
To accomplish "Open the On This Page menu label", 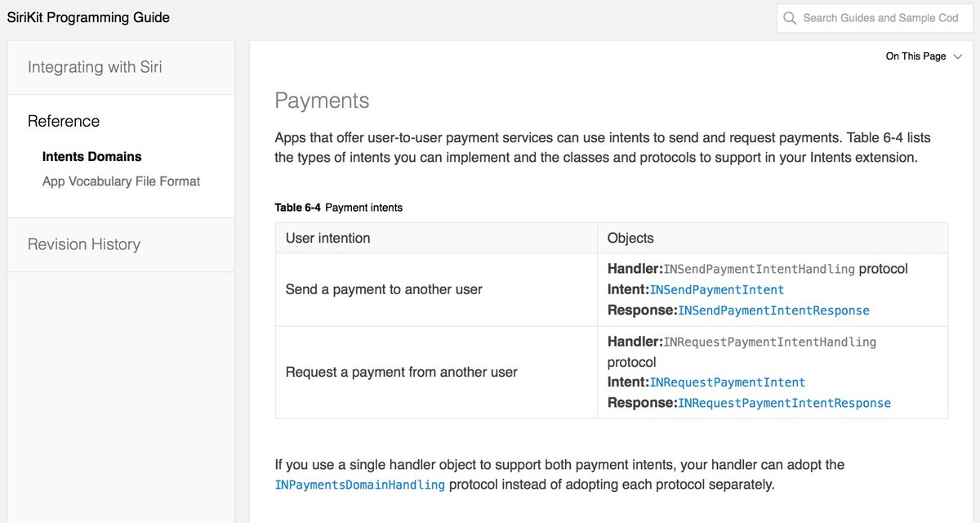I will (x=915, y=56).
